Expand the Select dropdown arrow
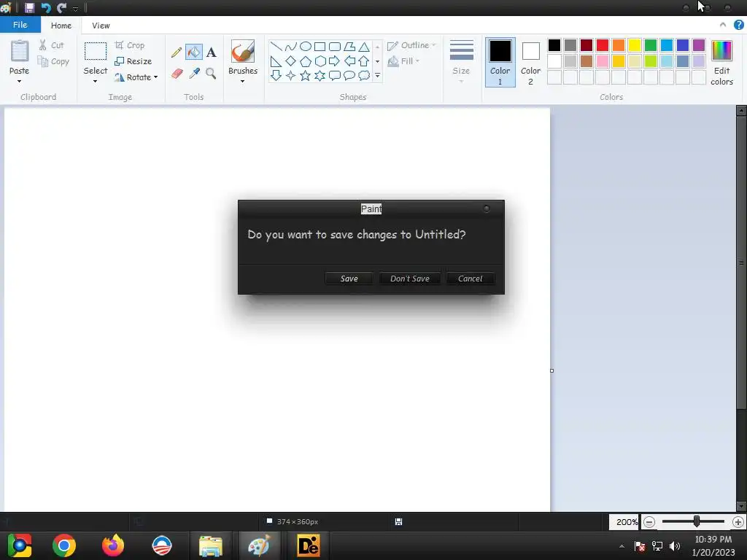This screenshot has height=560, width=747. (96, 82)
